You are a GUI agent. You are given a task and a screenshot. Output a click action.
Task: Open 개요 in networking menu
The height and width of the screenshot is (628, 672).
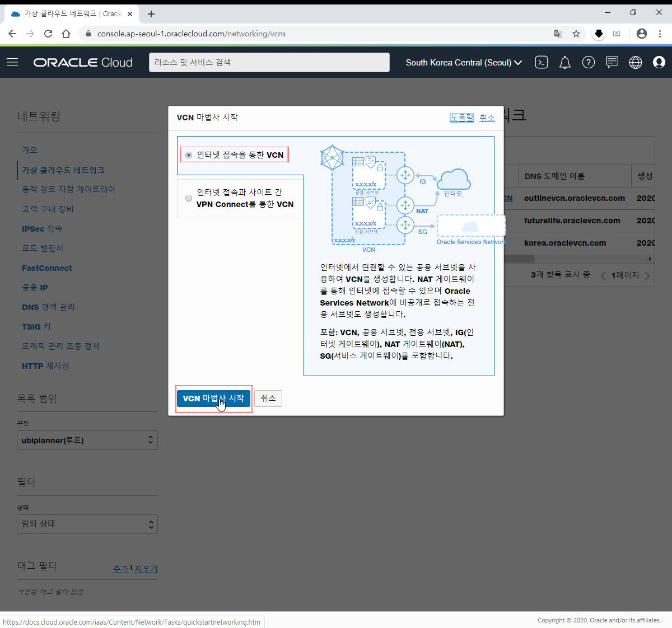(30, 150)
